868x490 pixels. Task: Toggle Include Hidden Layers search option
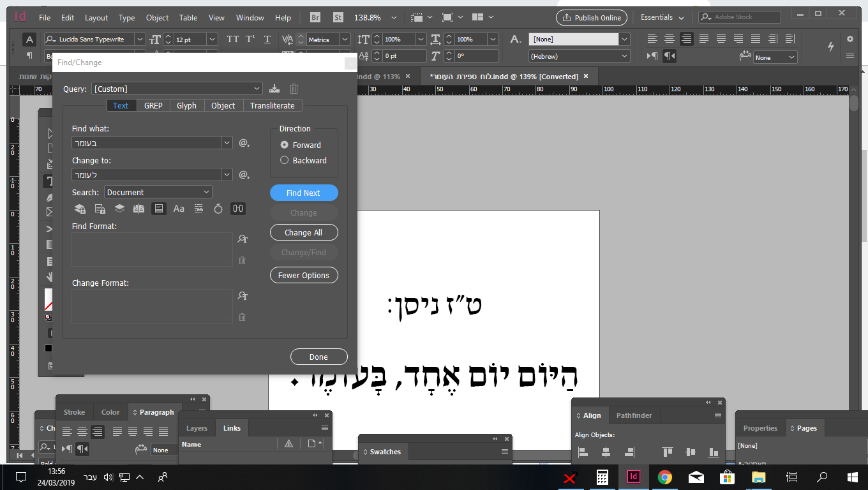[x=119, y=208]
